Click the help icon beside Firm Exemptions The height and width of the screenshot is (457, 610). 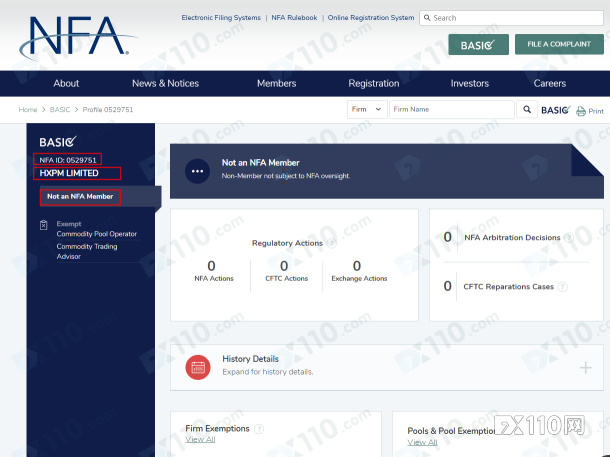(x=259, y=429)
